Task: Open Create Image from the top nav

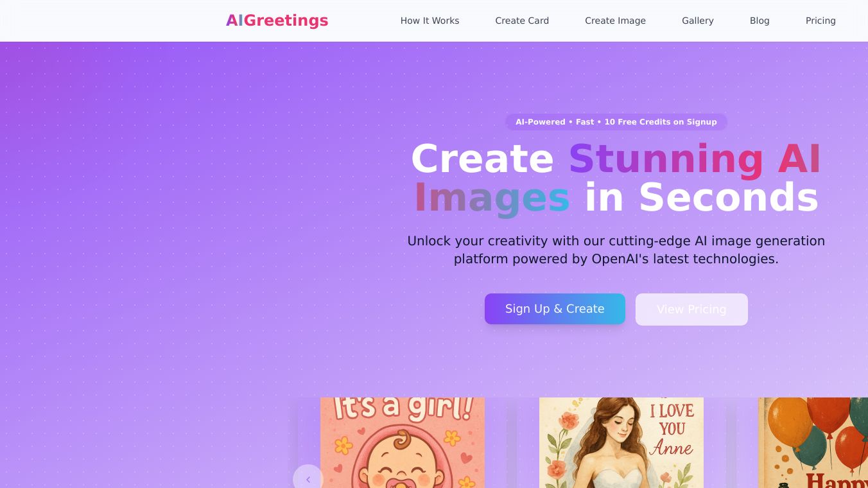Action: [x=615, y=21]
